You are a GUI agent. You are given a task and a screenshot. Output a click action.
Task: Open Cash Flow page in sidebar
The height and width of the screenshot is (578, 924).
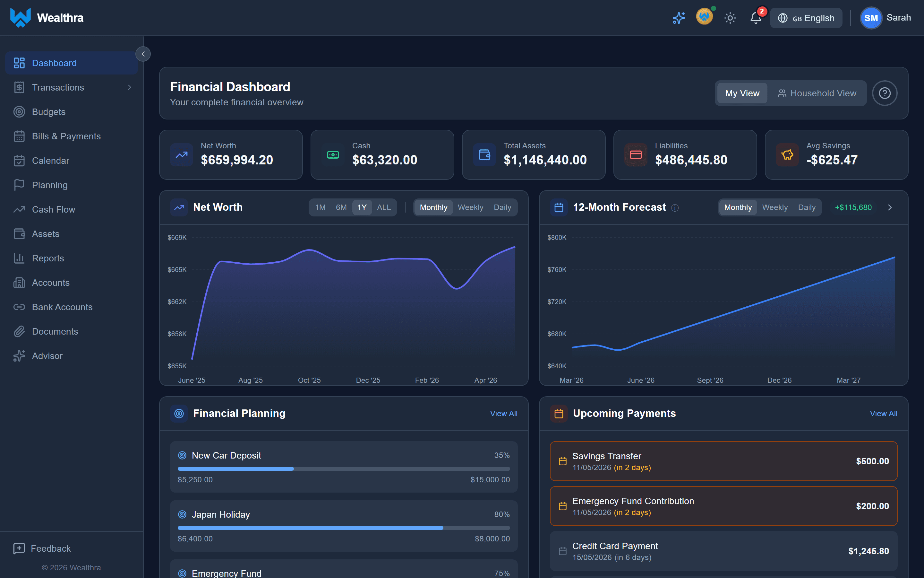(x=72, y=209)
